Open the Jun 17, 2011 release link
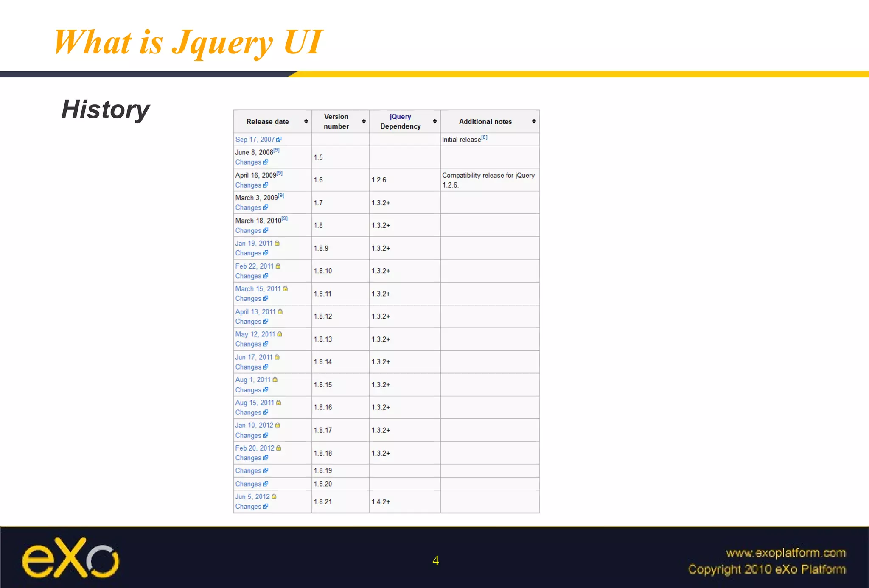 pos(254,357)
